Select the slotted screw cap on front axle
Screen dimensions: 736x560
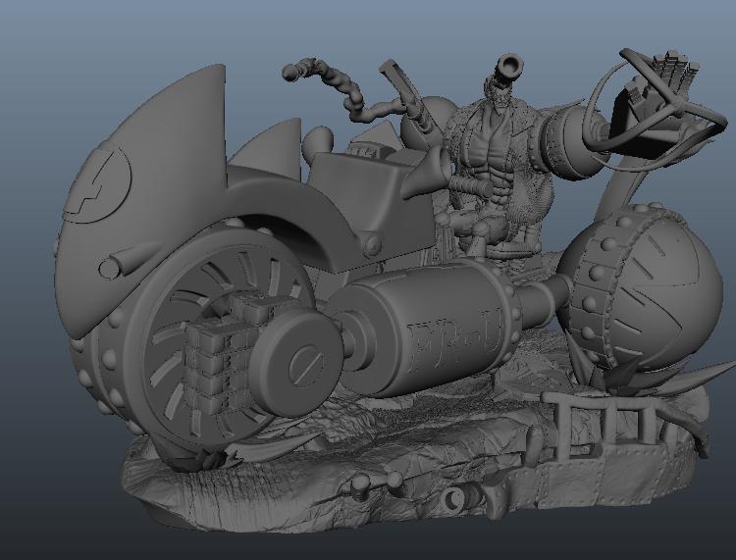click(305, 367)
